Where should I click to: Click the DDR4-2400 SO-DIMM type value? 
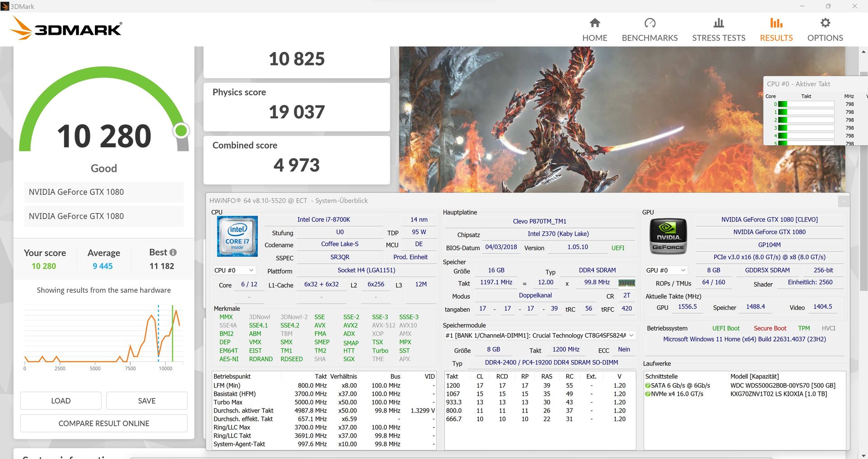[x=551, y=362]
